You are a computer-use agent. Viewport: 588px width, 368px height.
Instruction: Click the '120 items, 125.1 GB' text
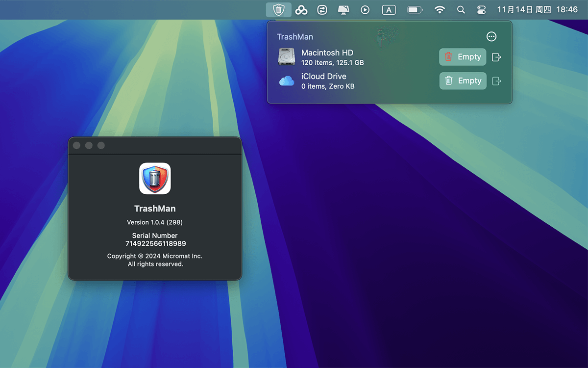(x=333, y=62)
